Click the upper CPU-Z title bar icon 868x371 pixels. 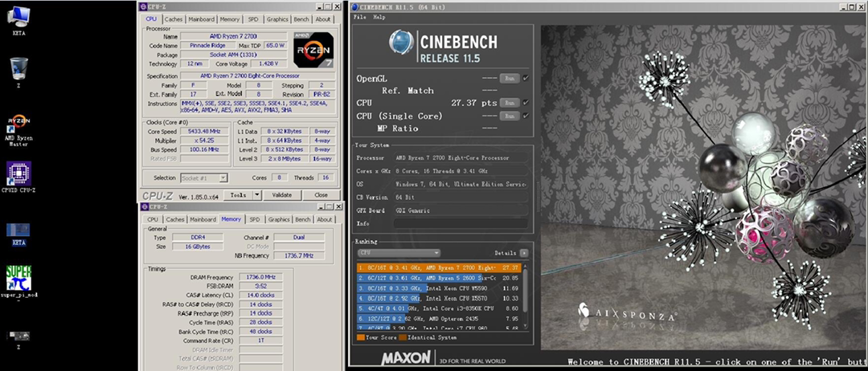[143, 6]
